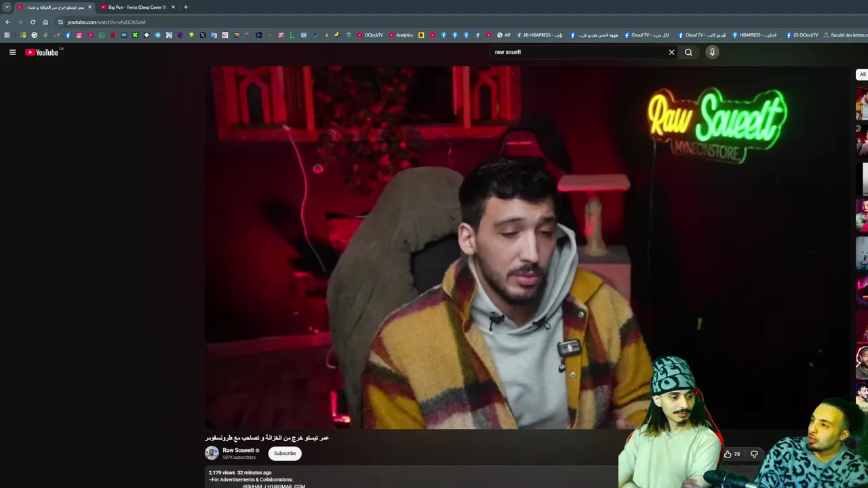Open the Raw Soueelt channel name link
Image resolution: width=868 pixels, height=488 pixels.
coord(238,450)
